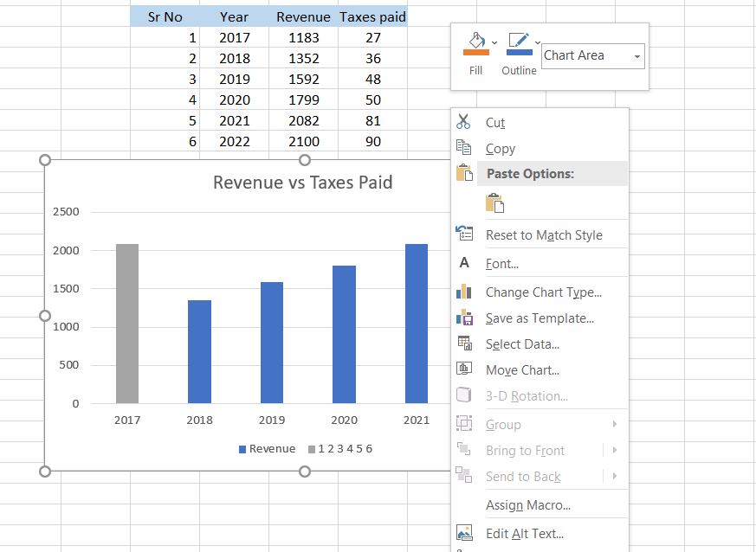Select Assign Macro... menu entry
Image resolution: width=756 pixels, height=552 pixels.
click(527, 505)
